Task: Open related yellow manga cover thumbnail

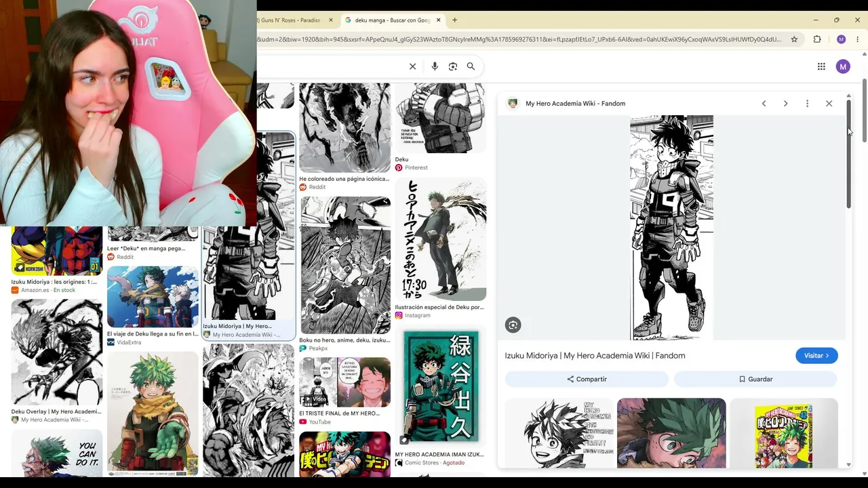Action: click(x=783, y=433)
